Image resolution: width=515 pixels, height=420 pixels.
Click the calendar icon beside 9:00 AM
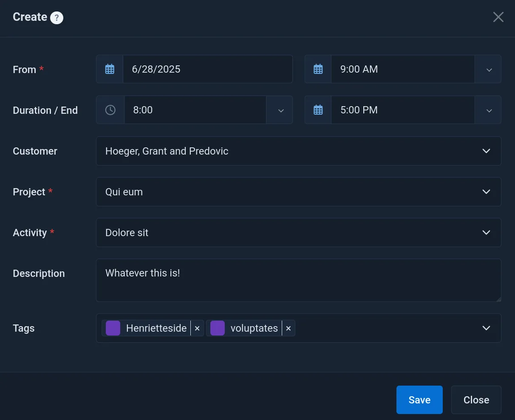pos(318,69)
